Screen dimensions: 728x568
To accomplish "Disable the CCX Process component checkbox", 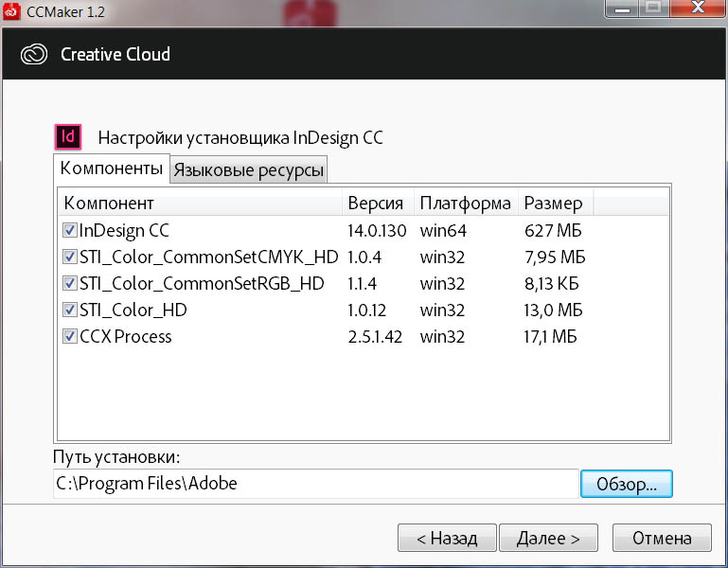I will 70,336.
